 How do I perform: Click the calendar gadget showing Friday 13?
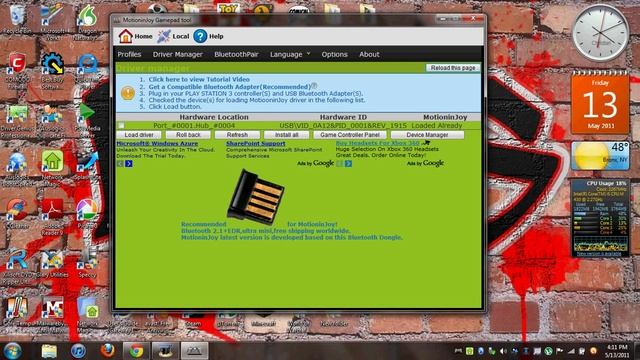coord(600,104)
